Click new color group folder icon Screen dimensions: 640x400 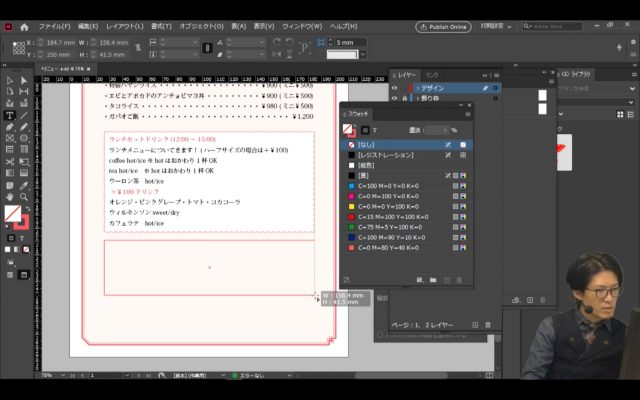pyautogui.click(x=433, y=280)
